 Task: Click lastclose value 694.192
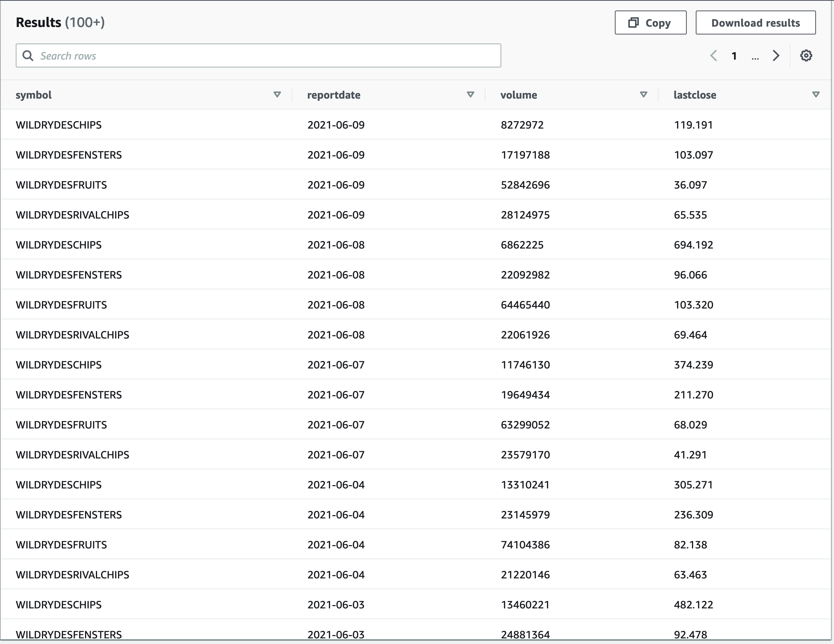tap(693, 245)
